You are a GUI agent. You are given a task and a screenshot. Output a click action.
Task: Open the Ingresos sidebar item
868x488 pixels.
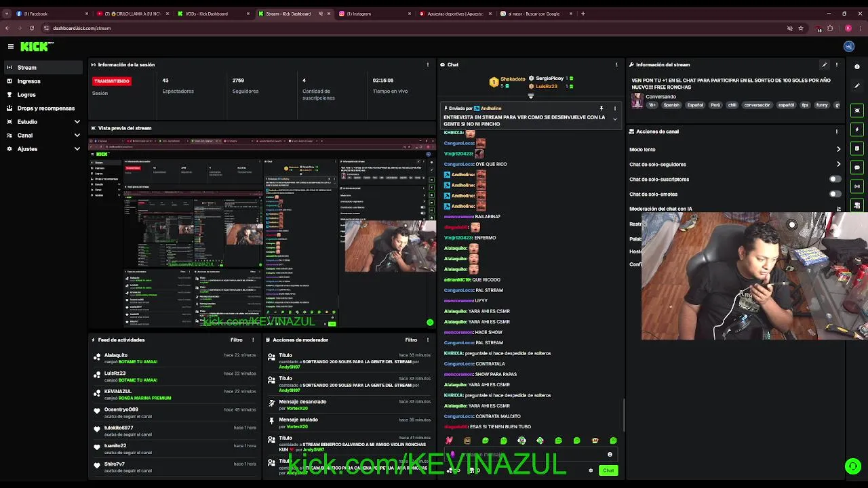click(x=42, y=81)
